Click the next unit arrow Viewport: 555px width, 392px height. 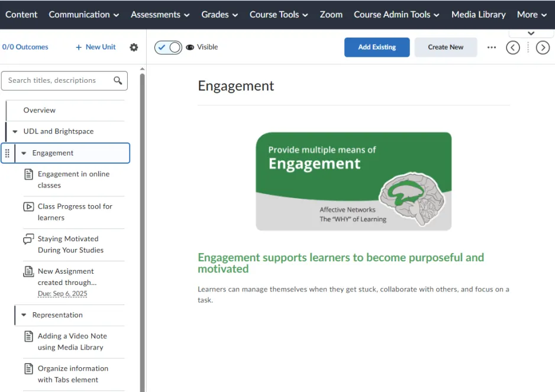point(543,47)
